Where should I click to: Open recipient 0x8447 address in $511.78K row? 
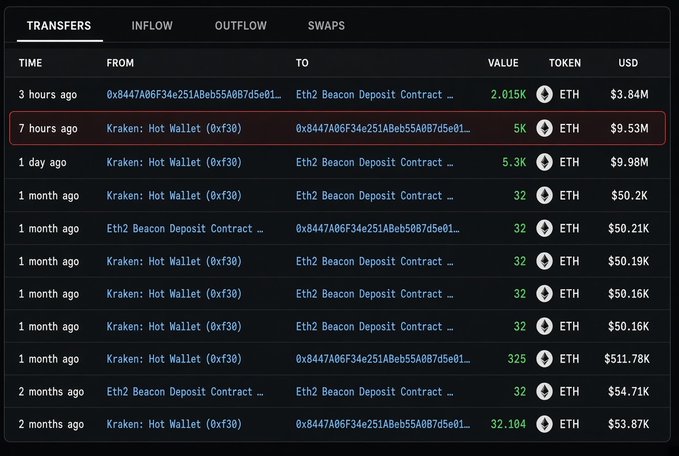tap(383, 359)
